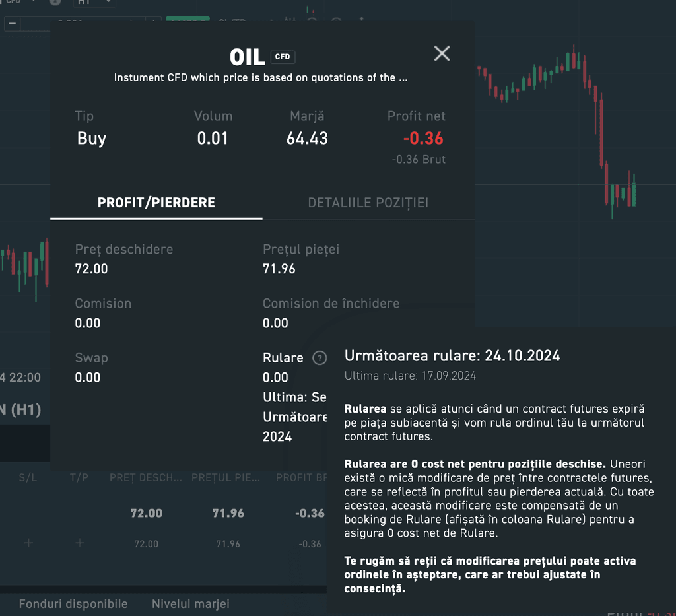Sort by the S/L column header

point(28,477)
